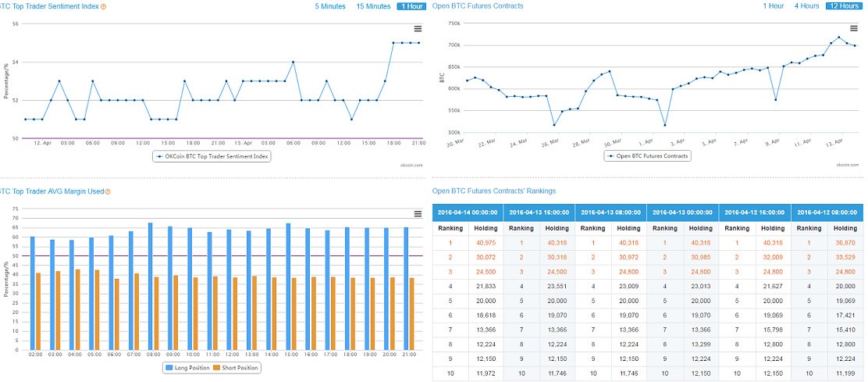Click Open BTC Futures Contracts' Rankings heading

tap(494, 191)
